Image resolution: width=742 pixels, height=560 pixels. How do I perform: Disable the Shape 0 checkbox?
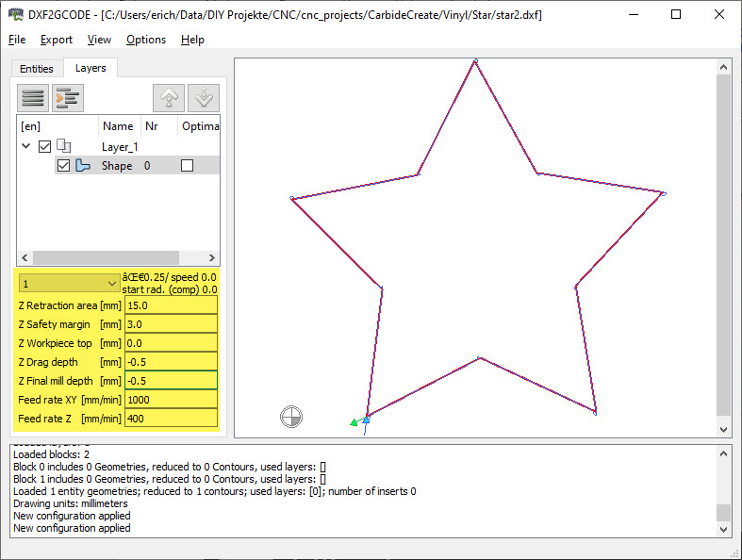click(63, 166)
